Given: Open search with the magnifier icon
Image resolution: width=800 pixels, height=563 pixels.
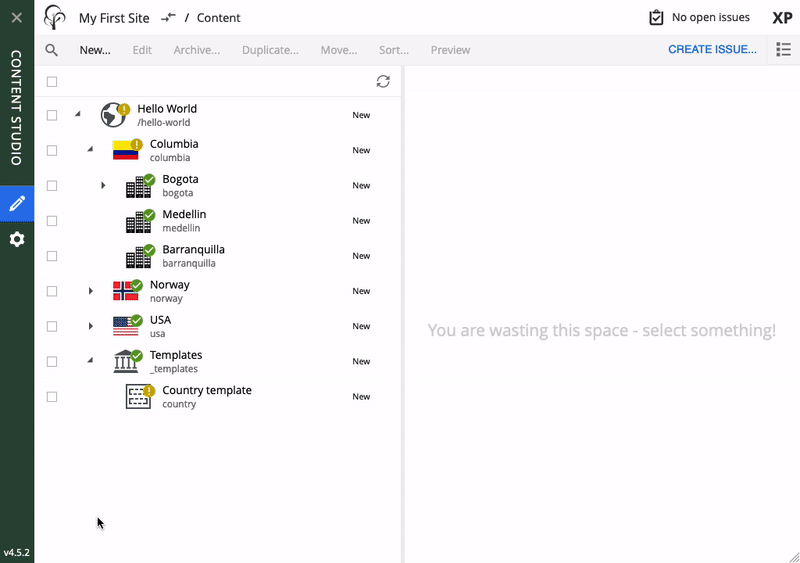Looking at the screenshot, I should pyautogui.click(x=52, y=50).
